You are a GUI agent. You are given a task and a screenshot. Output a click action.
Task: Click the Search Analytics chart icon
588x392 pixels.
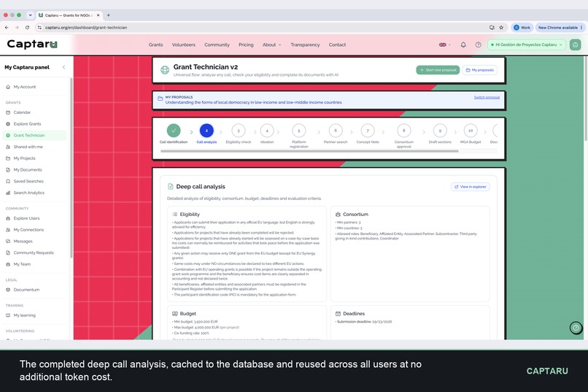[x=8, y=193]
